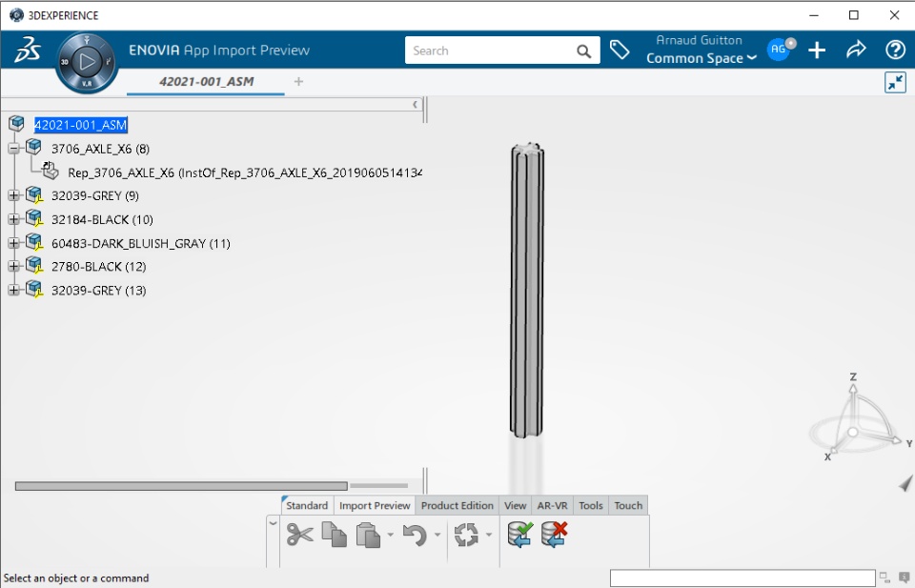This screenshot has height=588, width=915.
Task: Select the 32039-GREY (13) tree item
Action: pos(98,291)
